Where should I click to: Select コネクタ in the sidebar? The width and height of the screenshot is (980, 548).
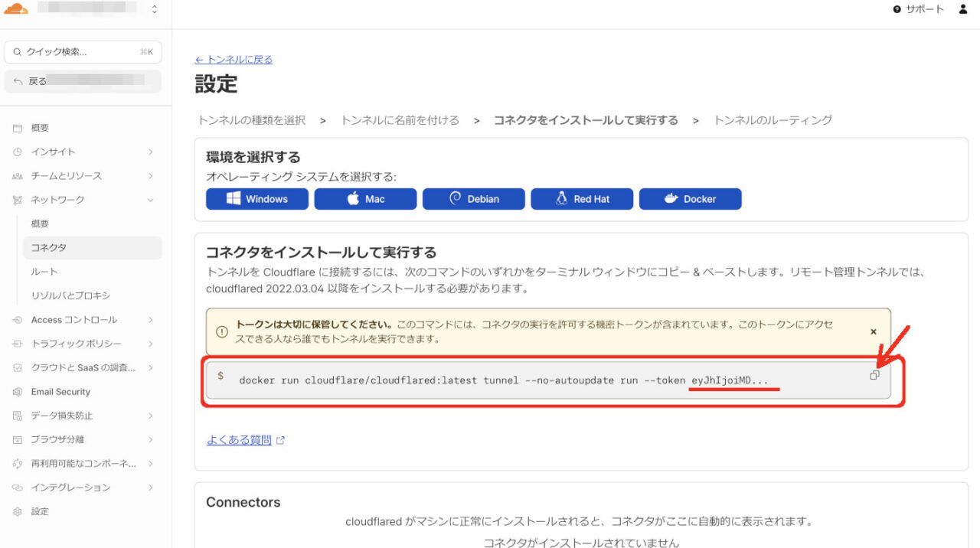(x=92, y=248)
